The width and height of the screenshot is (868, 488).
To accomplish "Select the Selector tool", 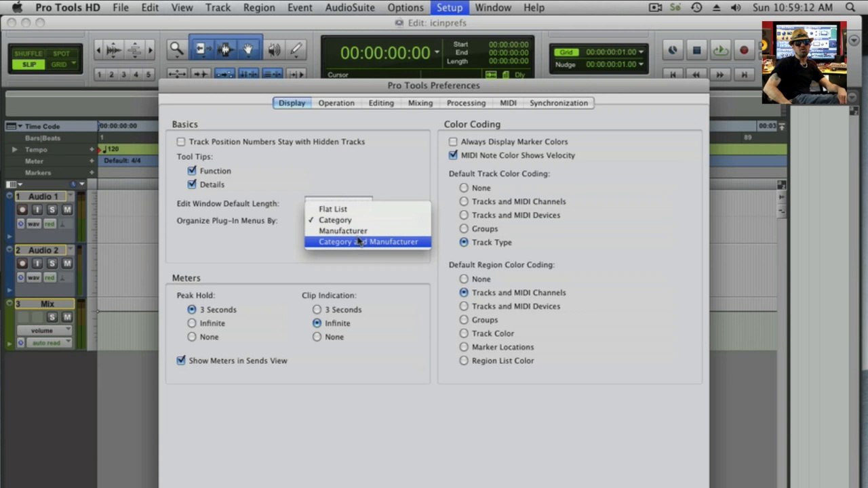I will 225,49.
